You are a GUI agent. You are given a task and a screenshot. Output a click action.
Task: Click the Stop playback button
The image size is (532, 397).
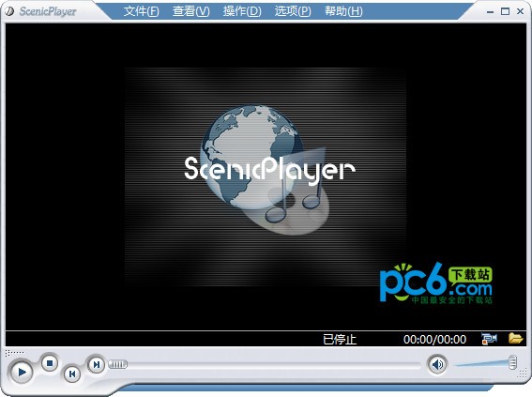tap(50, 363)
